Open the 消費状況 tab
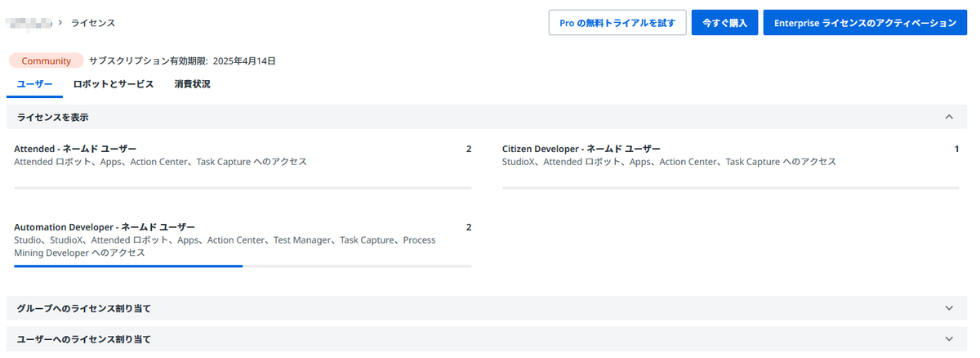 192,84
